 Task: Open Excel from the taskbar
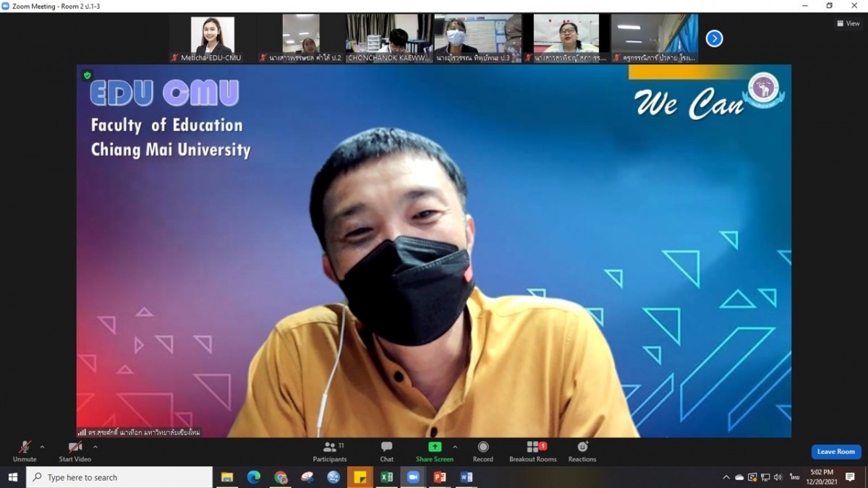tap(387, 477)
